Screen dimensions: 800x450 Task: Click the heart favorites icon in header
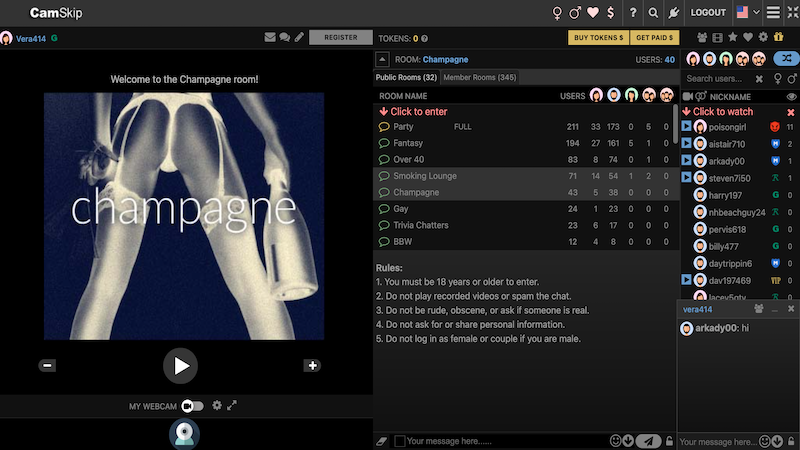click(x=593, y=12)
